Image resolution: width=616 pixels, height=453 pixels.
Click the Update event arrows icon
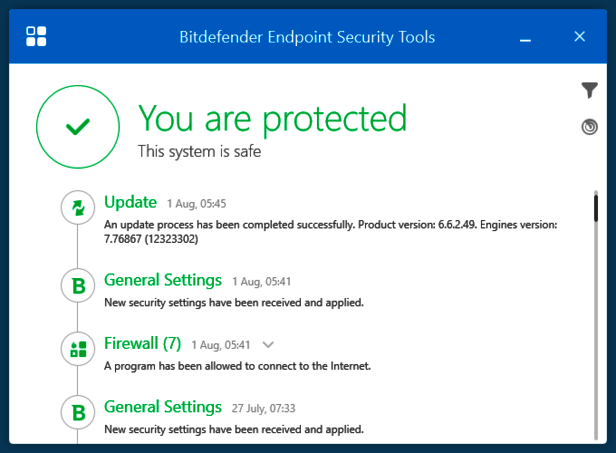[x=77, y=208]
